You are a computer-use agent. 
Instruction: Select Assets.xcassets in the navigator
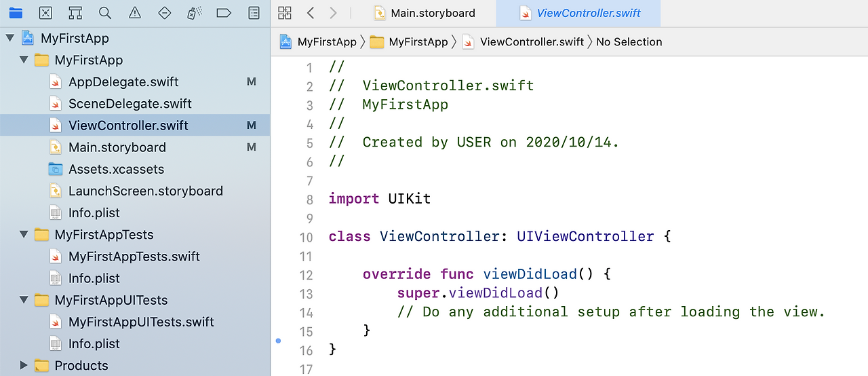134,169
